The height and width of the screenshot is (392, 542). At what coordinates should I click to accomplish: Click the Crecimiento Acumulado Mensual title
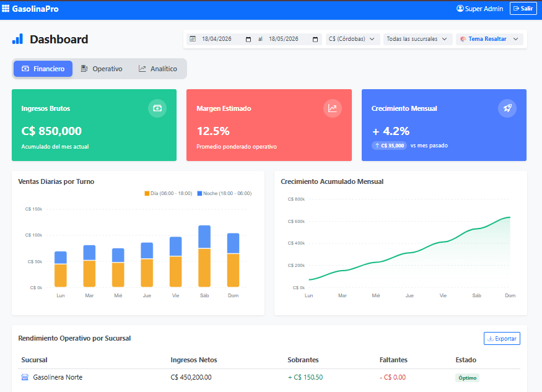pyautogui.click(x=332, y=181)
